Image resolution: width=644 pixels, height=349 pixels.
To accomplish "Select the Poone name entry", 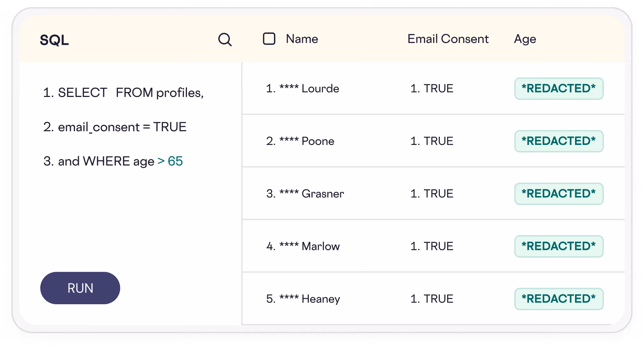I will (x=300, y=141).
